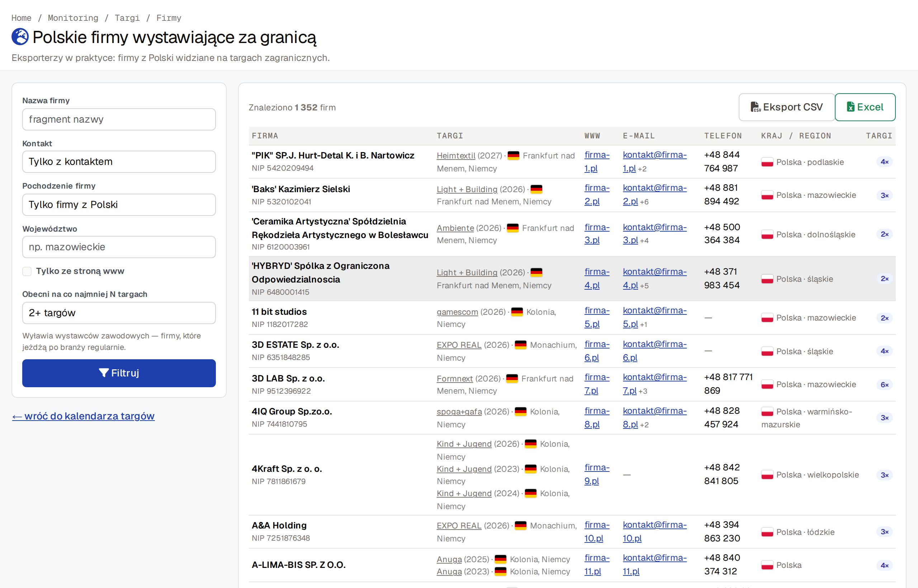
Task: Select company name 4Kraft Sp. z o. o.
Action: (287, 469)
